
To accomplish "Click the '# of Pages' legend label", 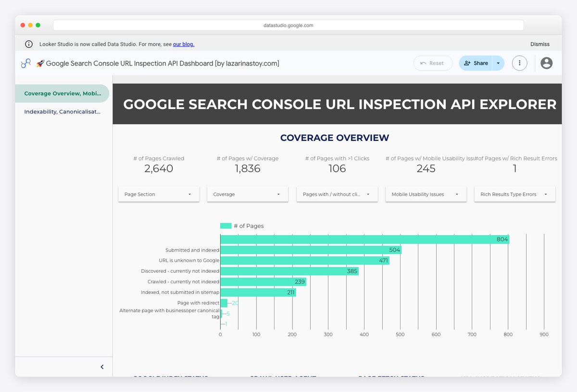I will pyautogui.click(x=249, y=226).
